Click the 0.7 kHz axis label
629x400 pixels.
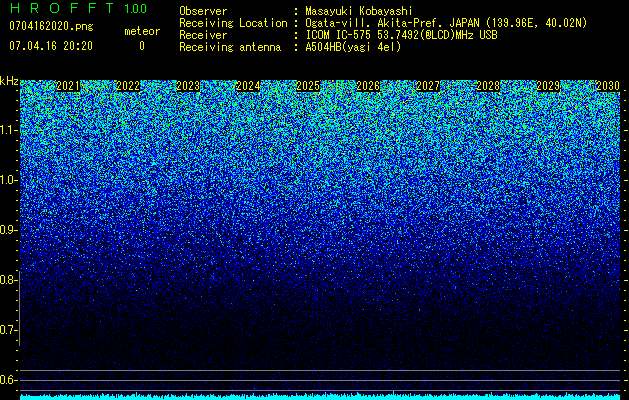pyautogui.click(x=8, y=330)
